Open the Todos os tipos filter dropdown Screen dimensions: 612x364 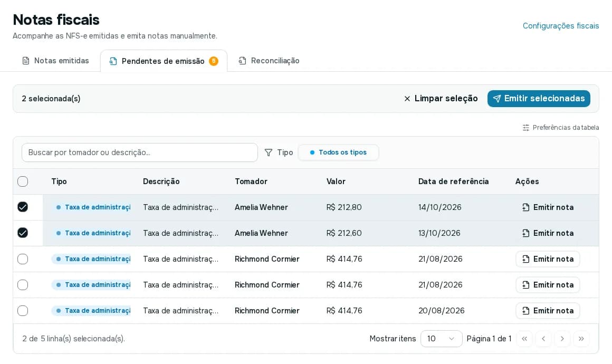338,152
